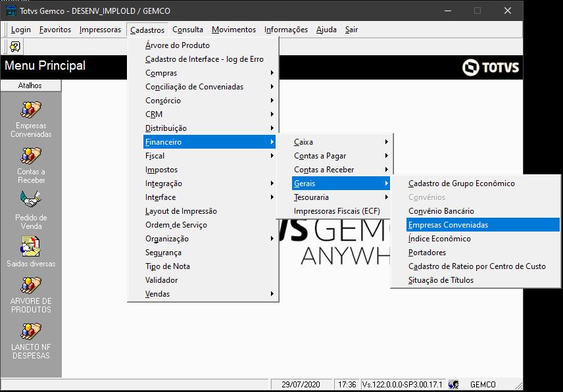Open the Impressoras menu
The image size is (563, 392).
pos(100,30)
